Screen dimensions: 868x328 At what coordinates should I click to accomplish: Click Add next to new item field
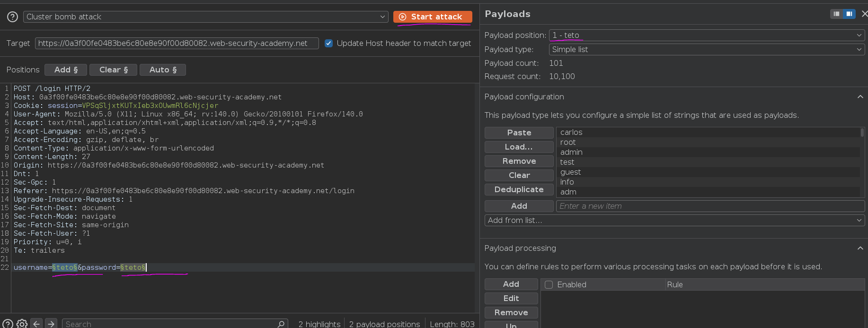pyautogui.click(x=519, y=206)
